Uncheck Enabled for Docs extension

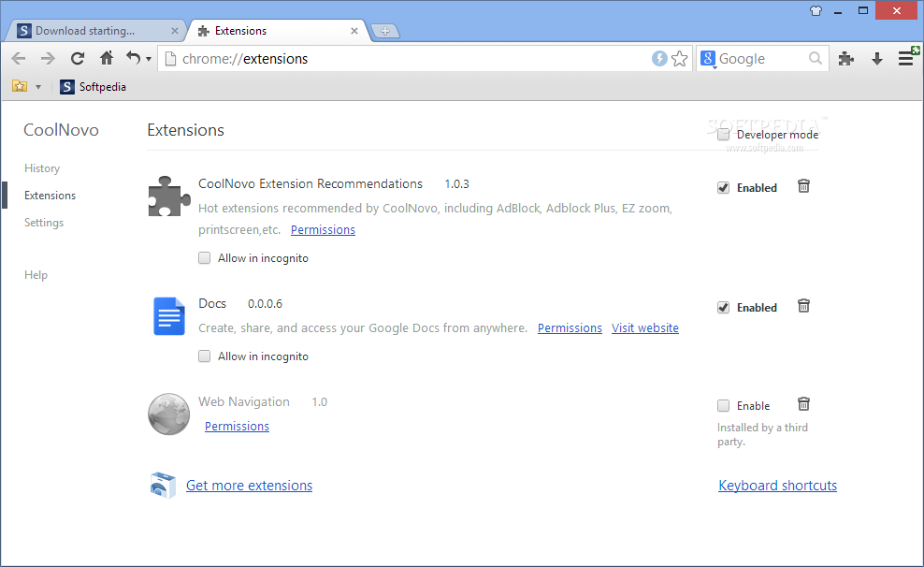(x=723, y=308)
